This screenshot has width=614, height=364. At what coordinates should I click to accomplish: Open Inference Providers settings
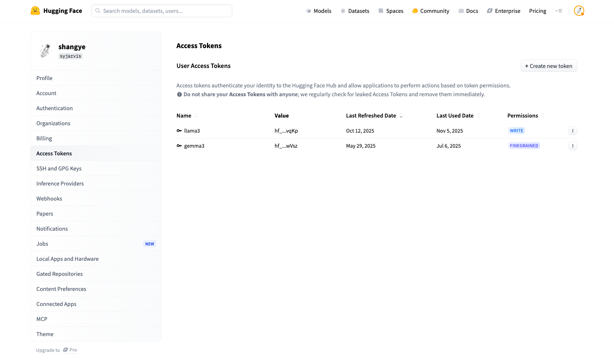click(x=96, y=184)
